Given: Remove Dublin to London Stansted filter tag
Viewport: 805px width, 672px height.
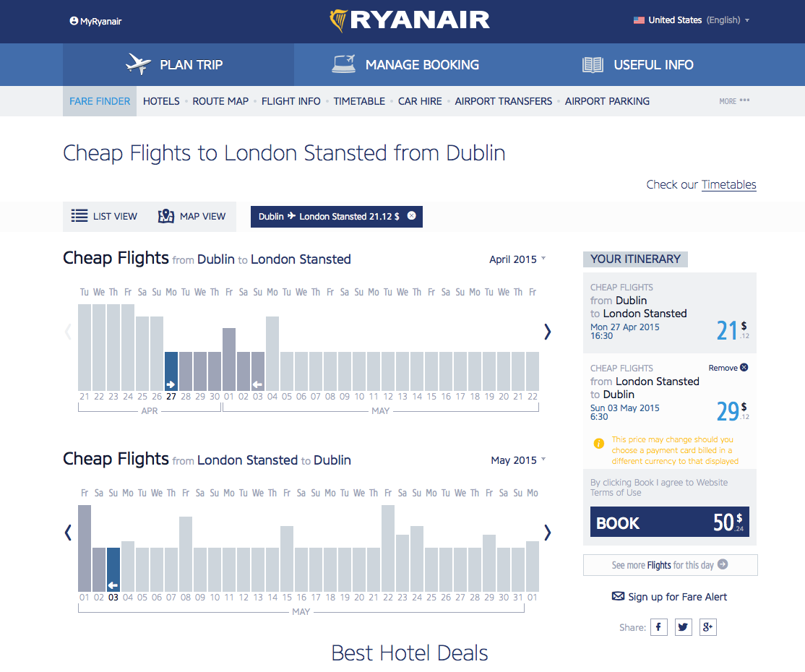Looking at the screenshot, I should point(412,215).
